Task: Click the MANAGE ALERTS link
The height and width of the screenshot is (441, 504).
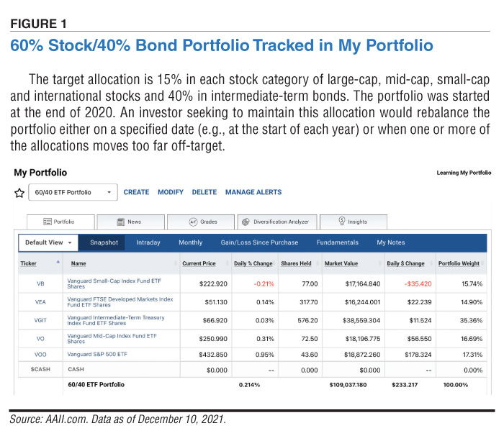Action: (253, 192)
